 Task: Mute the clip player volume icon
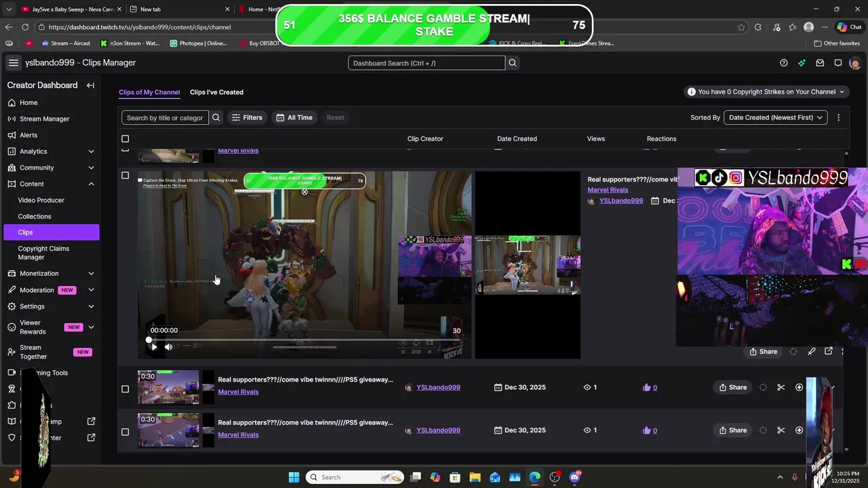(168, 347)
